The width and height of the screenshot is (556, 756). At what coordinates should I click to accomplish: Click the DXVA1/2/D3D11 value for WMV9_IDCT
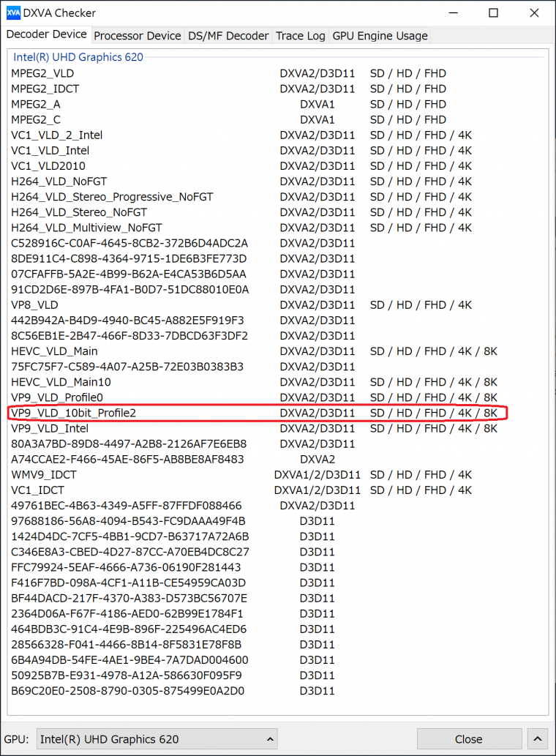(x=317, y=474)
